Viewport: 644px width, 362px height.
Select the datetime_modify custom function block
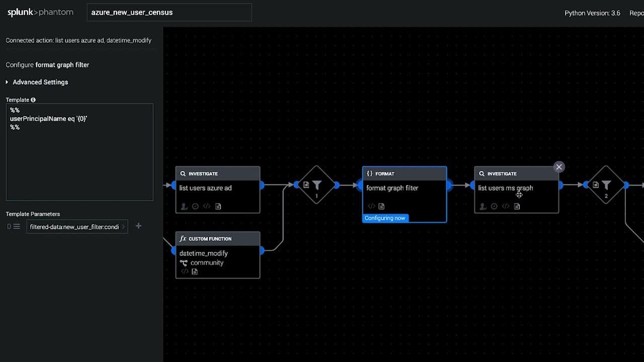pyautogui.click(x=218, y=255)
